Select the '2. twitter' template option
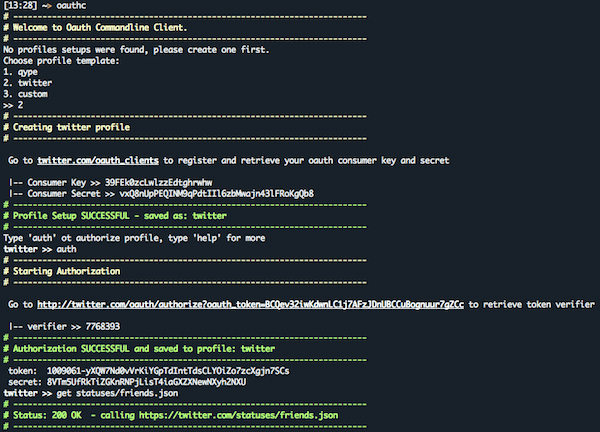This screenshot has width=600, height=432. (28, 83)
